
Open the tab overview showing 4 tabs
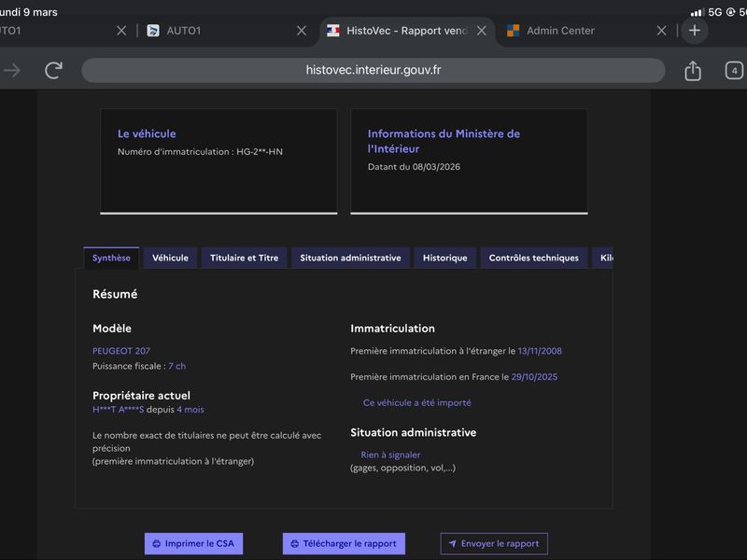(734, 71)
